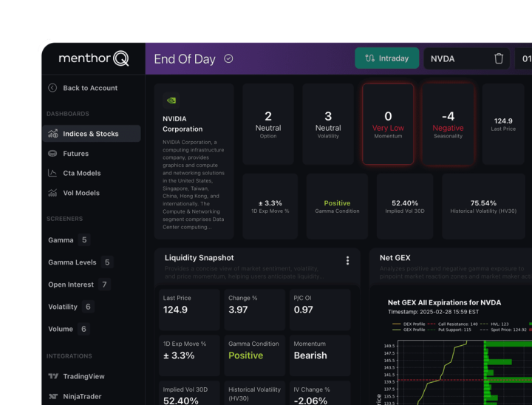This screenshot has height=405, width=532.
Task: Click the P/C OI 0.97 tile
Action: [320, 310]
